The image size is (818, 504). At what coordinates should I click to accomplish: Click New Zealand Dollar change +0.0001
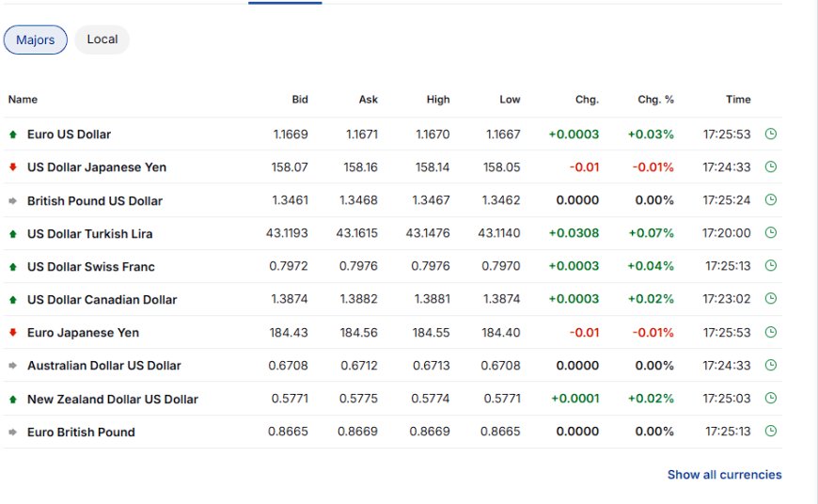click(x=574, y=398)
